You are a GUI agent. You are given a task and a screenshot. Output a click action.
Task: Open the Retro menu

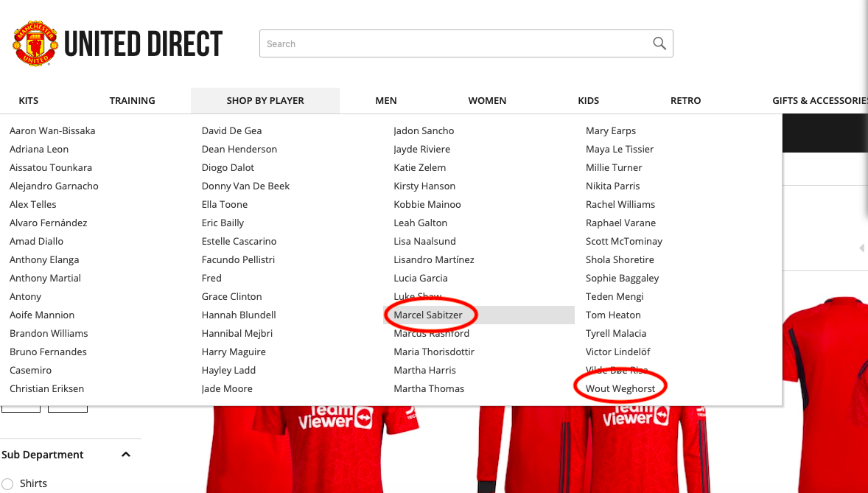click(x=685, y=100)
